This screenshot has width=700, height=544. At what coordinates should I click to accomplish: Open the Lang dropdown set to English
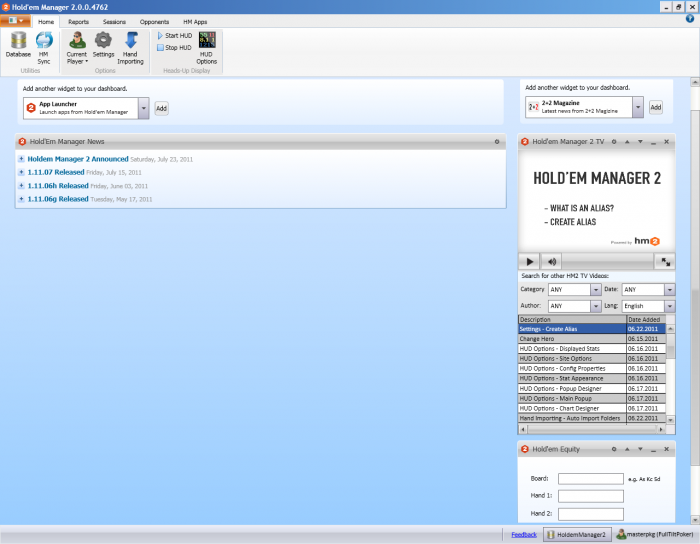tap(670, 306)
